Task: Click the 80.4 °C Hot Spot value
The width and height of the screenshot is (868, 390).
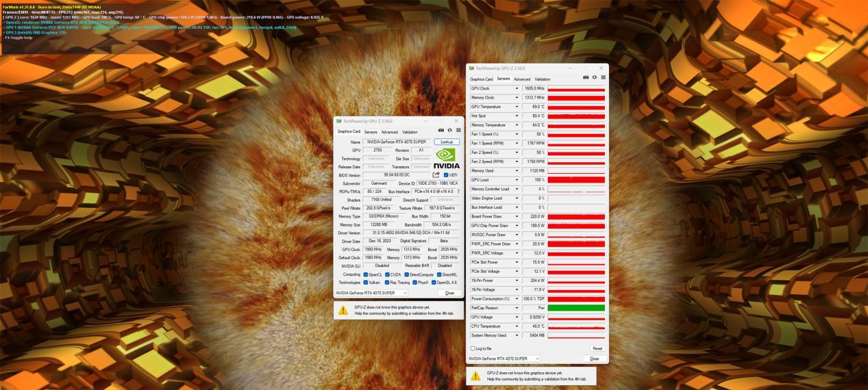Action: [534, 116]
